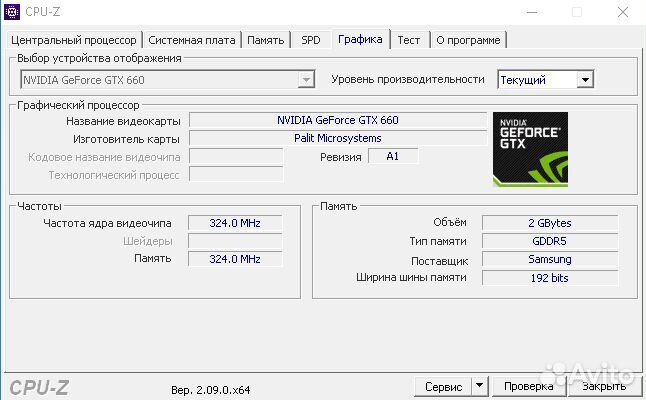Screen dimensions: 646x400
Task: Click the Закрыть button
Action: [x=604, y=386]
